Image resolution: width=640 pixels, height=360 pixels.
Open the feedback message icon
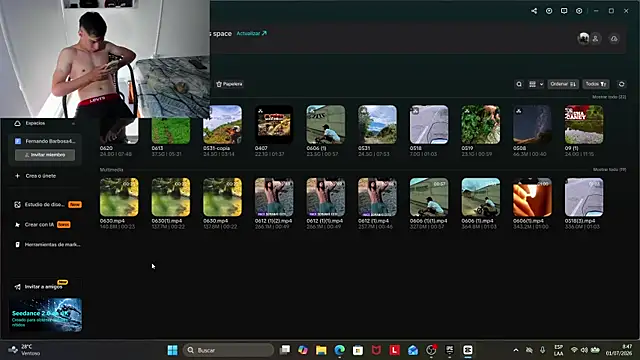(564, 11)
